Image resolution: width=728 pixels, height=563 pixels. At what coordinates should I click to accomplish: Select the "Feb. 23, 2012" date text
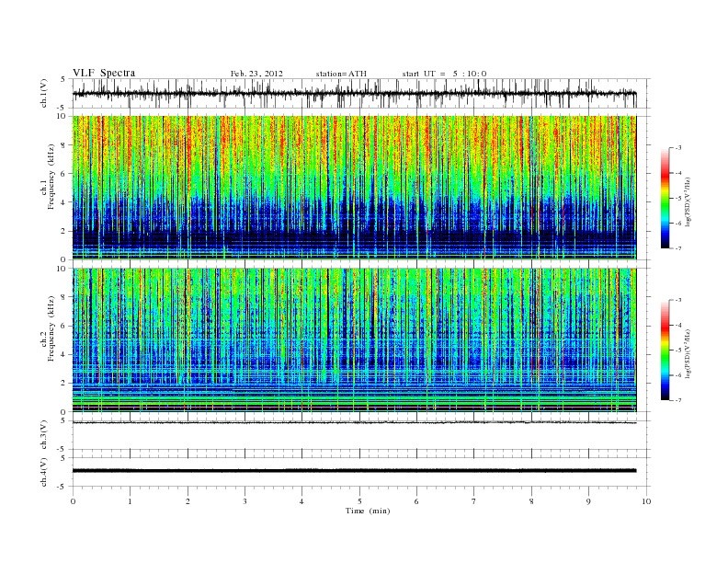click(x=256, y=74)
